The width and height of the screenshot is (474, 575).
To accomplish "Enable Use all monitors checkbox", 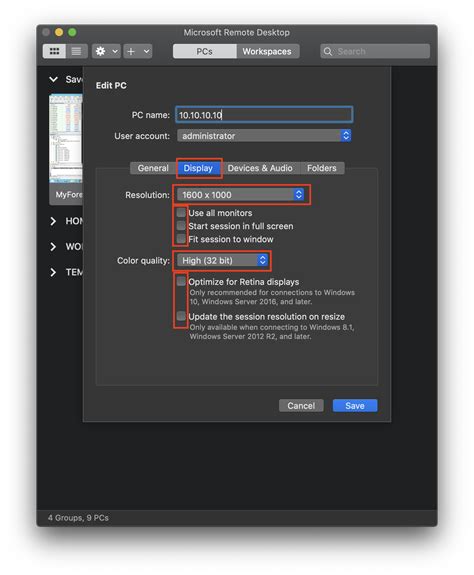I will pos(181,213).
